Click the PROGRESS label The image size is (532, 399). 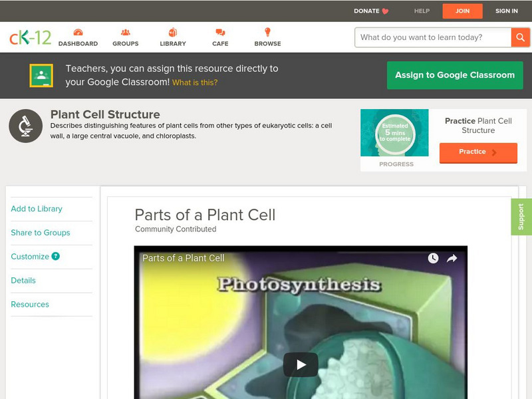point(396,164)
